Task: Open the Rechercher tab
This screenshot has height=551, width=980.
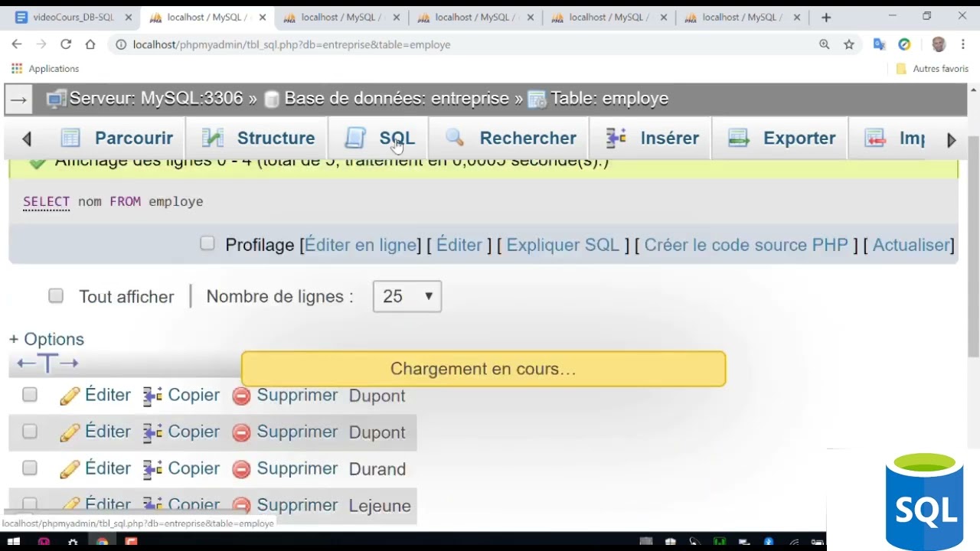Action: coord(511,138)
